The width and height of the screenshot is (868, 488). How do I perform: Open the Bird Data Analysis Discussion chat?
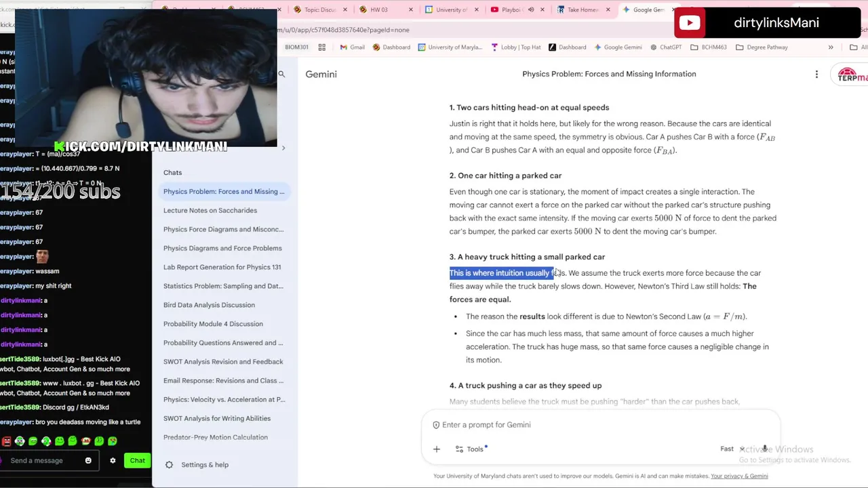pos(209,305)
